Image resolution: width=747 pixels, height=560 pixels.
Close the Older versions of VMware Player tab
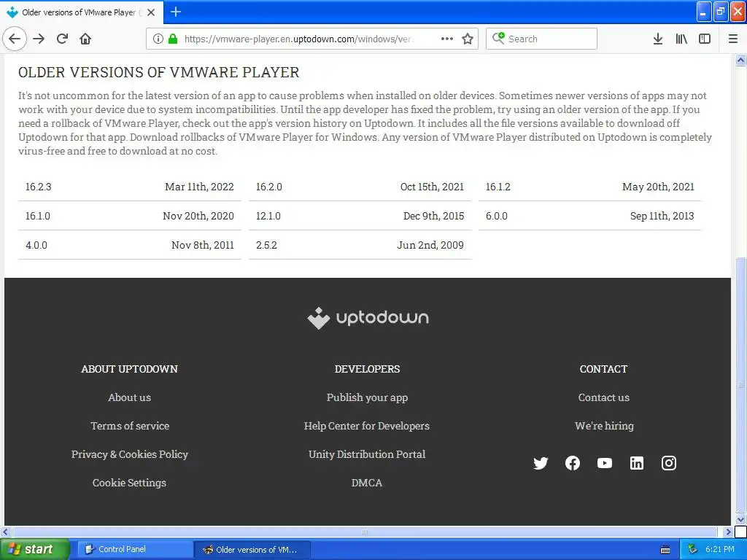(x=151, y=12)
